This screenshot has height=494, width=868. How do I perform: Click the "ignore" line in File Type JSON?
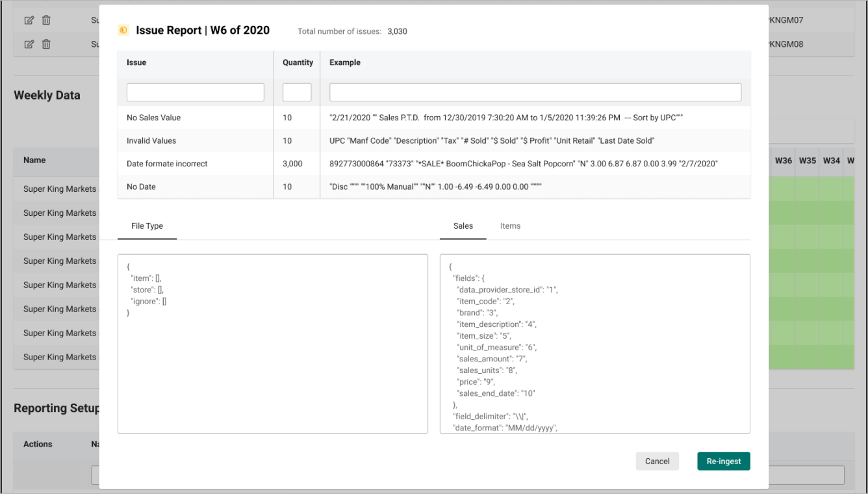pyautogui.click(x=149, y=302)
